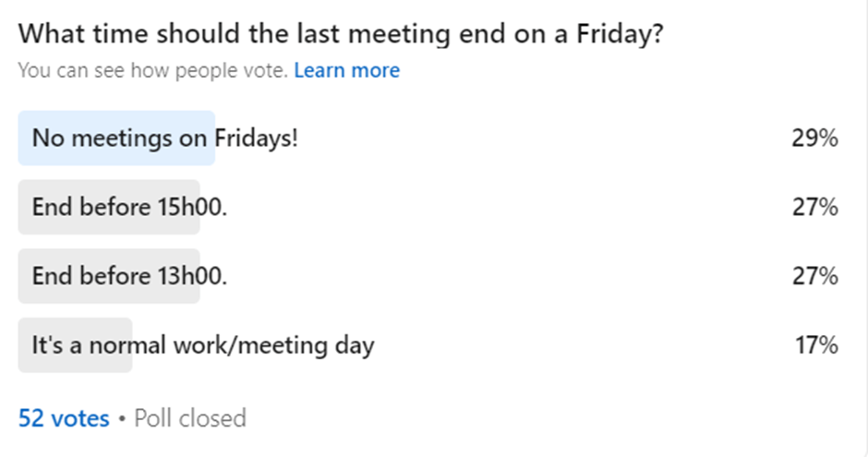Click gray result bar behind 'End before 15h00.'
The height and width of the screenshot is (457, 868).
point(109,208)
